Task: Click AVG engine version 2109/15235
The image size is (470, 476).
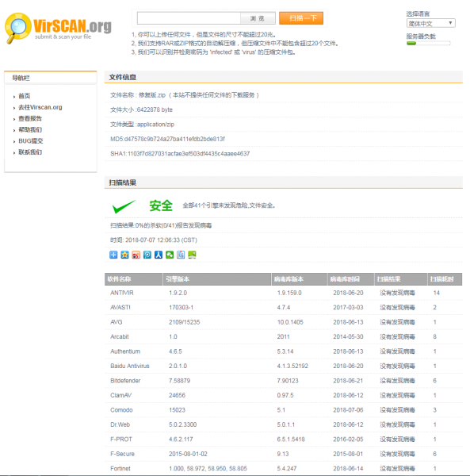Action: 185,322
